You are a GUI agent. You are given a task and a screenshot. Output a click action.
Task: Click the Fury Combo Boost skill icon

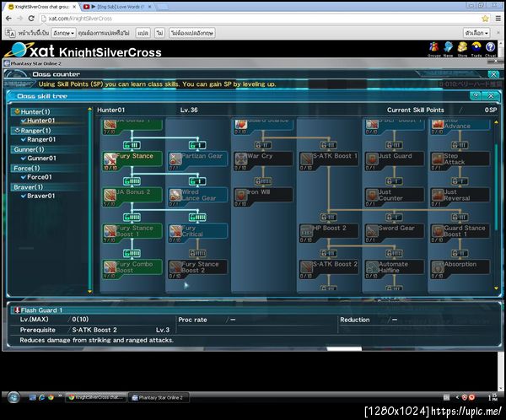click(x=110, y=267)
